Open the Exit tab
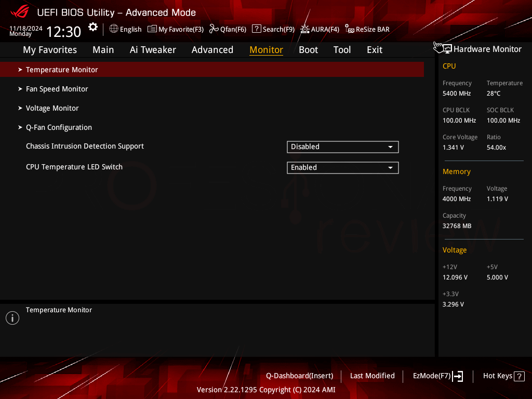This screenshot has width=532, height=399. [375, 50]
